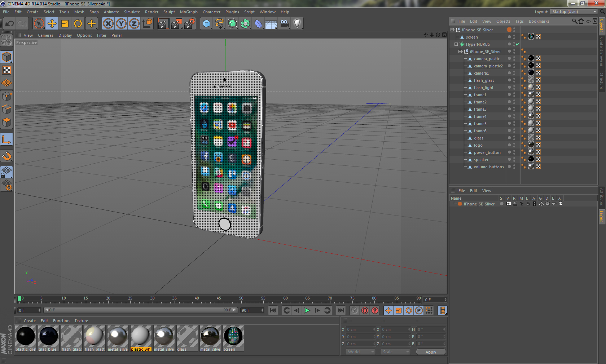Click Make Editable icon in left toolbar
Image resolution: width=606 pixels, height=364 pixels.
click(6, 40)
